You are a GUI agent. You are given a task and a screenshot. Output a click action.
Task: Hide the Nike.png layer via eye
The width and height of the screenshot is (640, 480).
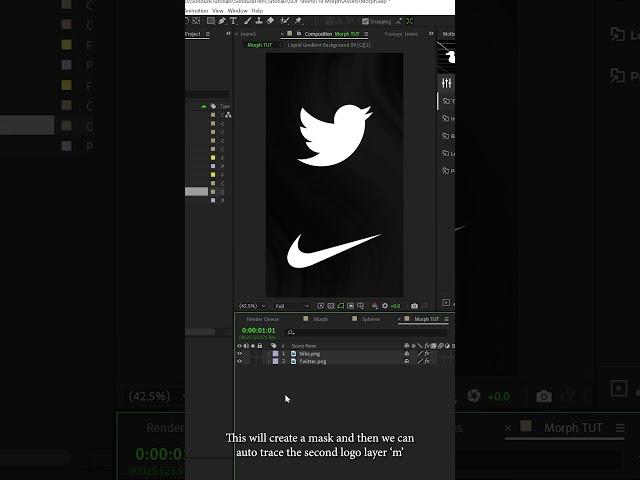(240, 353)
